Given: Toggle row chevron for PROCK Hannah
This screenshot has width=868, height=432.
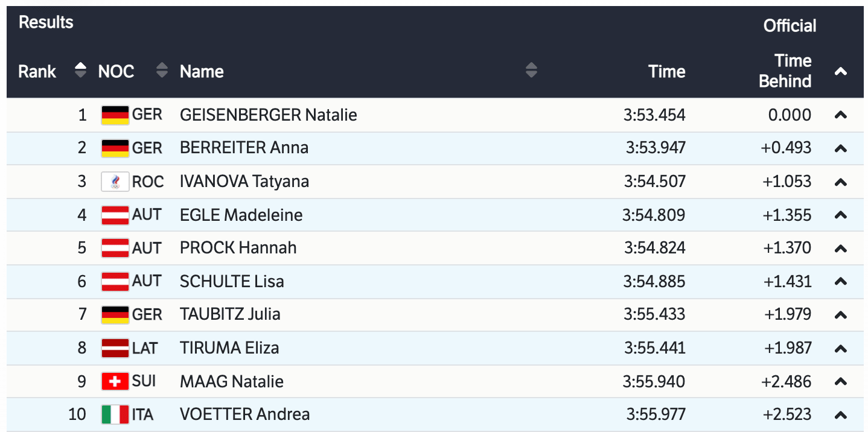Looking at the screenshot, I should (x=840, y=248).
